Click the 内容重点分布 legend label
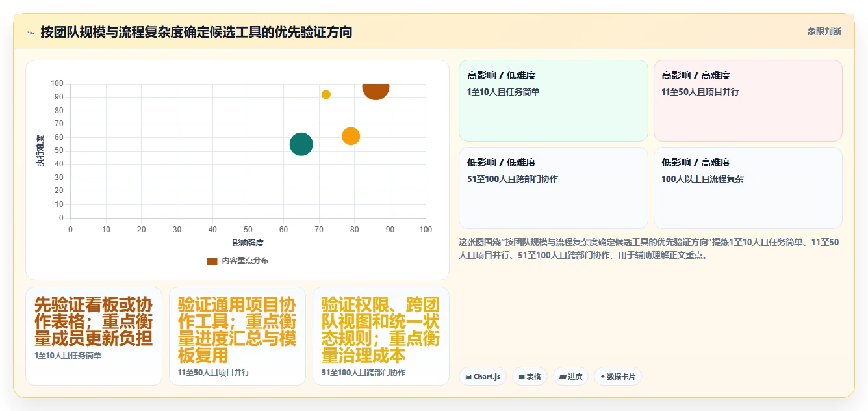The height and width of the screenshot is (411, 868). click(x=245, y=261)
